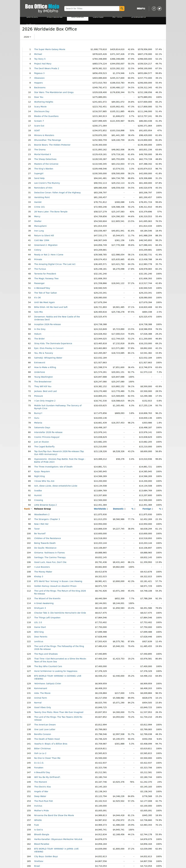Sort by the % header beside Domestic
Image resolution: width=186 pixels, height=868 pixels.
pyautogui.click(x=133, y=509)
